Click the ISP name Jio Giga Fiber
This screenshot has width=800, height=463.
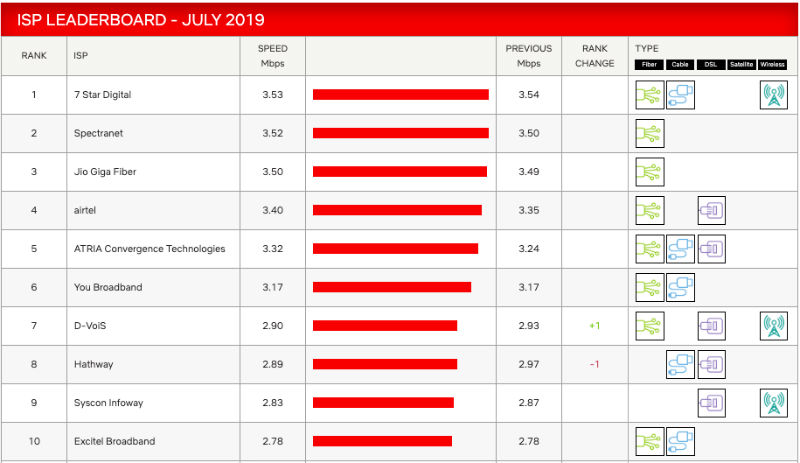coord(105,172)
